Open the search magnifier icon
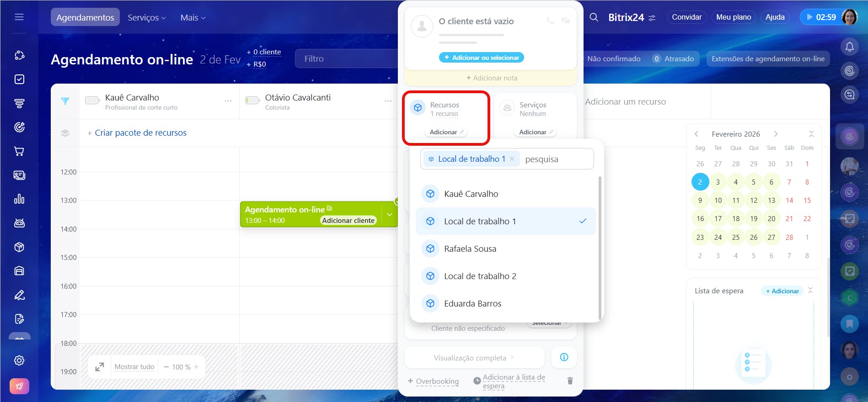 594,17
